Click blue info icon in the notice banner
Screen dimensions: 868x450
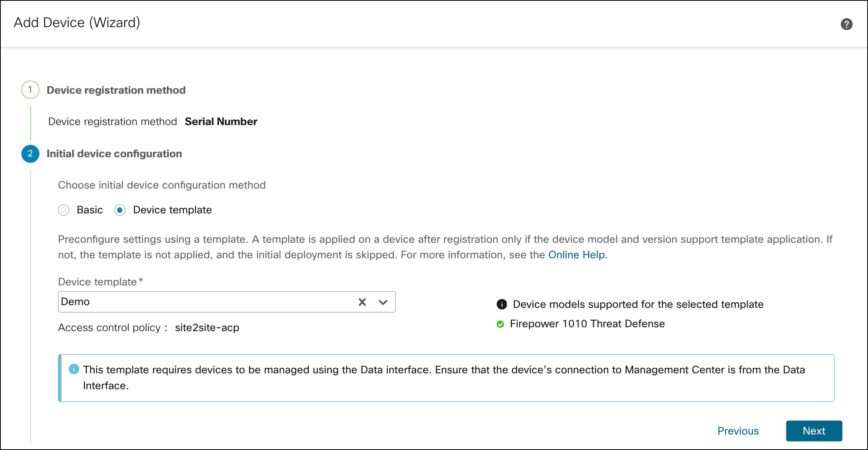[74, 369]
